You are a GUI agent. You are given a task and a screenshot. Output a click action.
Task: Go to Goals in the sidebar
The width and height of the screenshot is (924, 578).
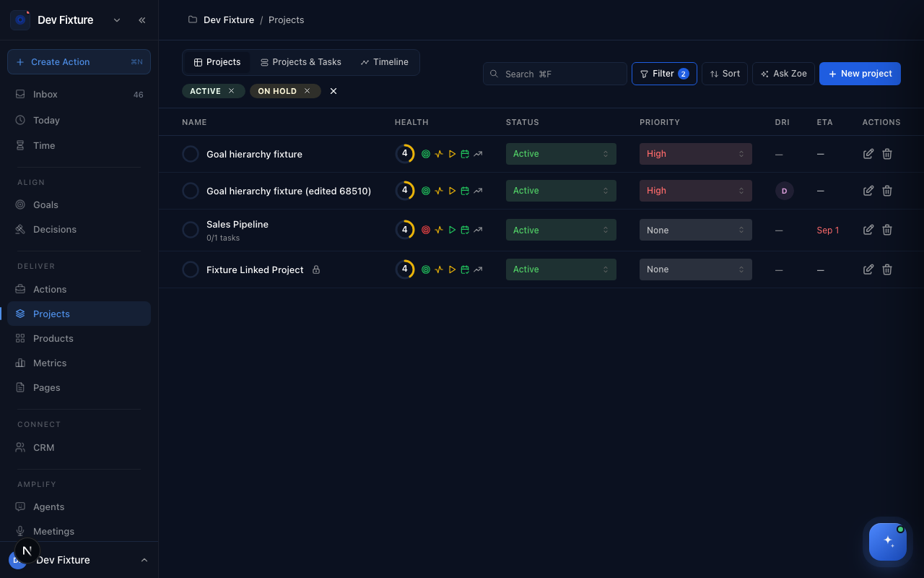(79, 204)
